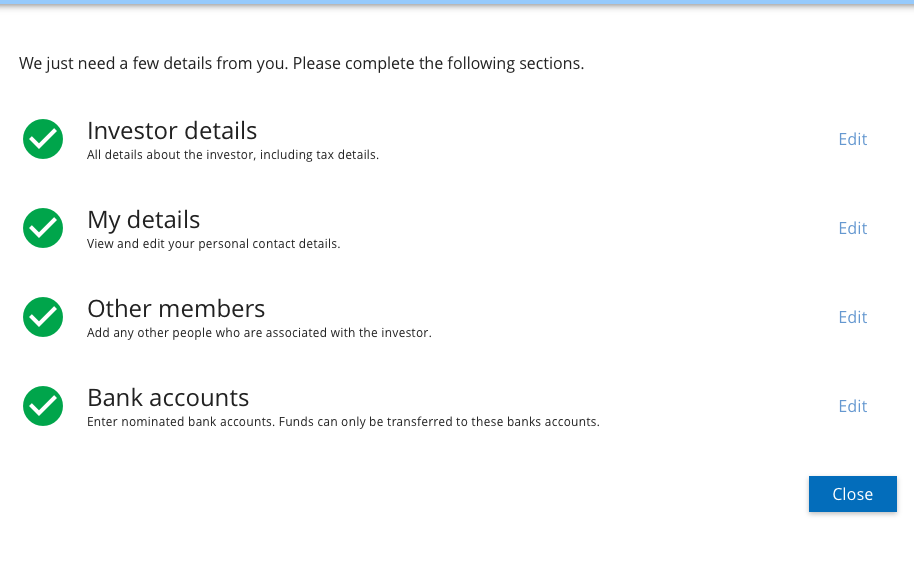The height and width of the screenshot is (569, 914).
Task: Click the green checkmark beside Bank accounts
Action: pyautogui.click(x=43, y=406)
